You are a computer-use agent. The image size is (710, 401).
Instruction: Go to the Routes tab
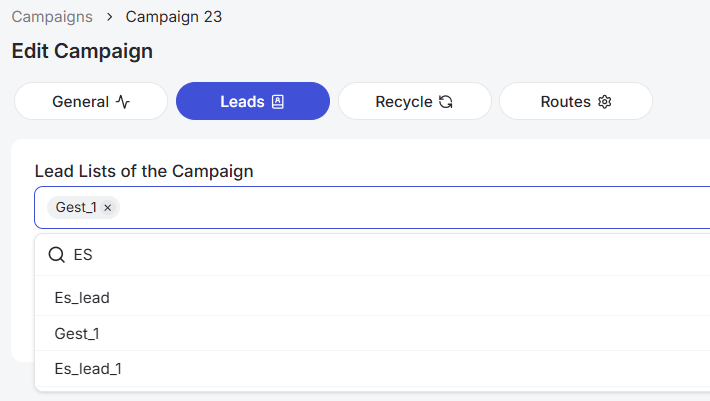pos(576,101)
